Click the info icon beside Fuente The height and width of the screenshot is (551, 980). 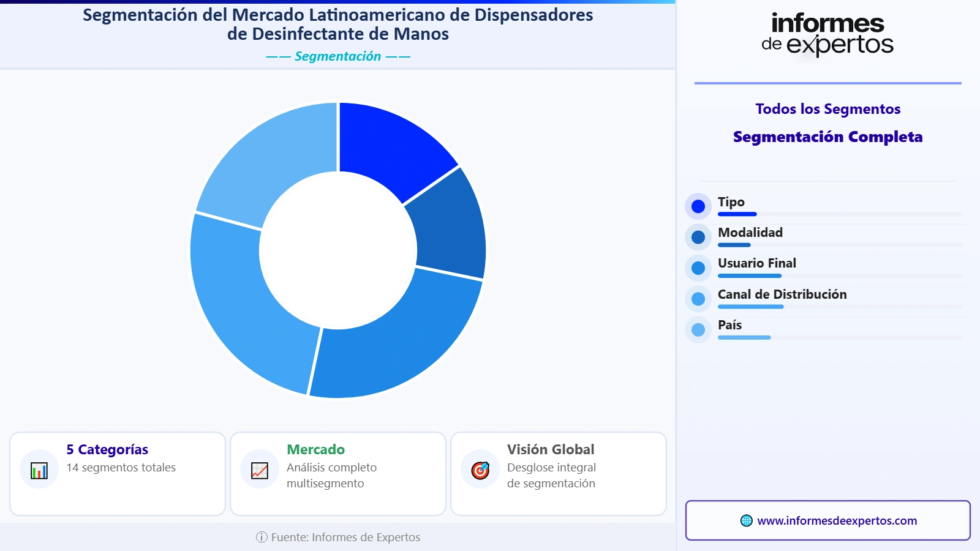pyautogui.click(x=262, y=537)
